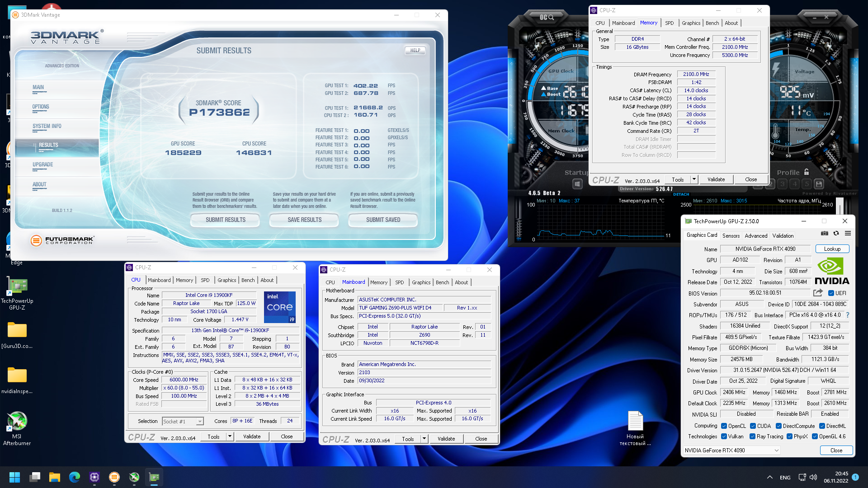The height and width of the screenshot is (488, 868).
Task: Open the GPU selector dropdown in GPU-Z
Action: click(x=731, y=450)
